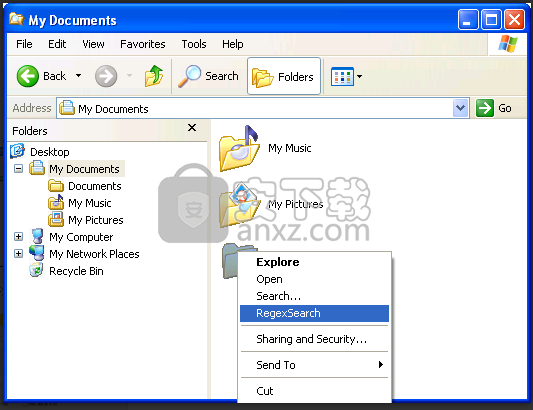Viewport: 533px width, 410px height.
Task: Minimize the My Documents window
Action: click(468, 20)
